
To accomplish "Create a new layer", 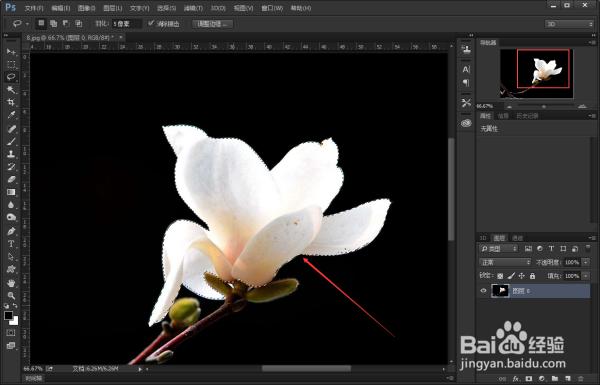I will tap(567, 378).
